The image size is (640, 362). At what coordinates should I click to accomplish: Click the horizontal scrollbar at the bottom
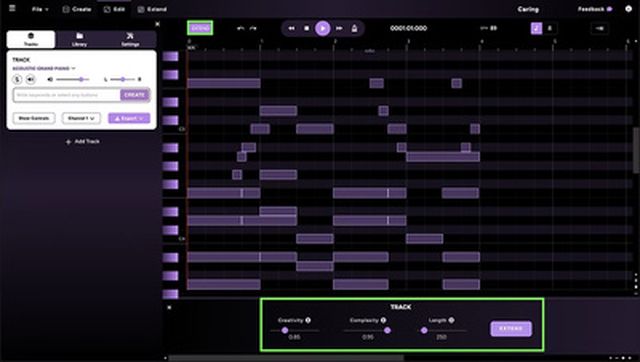coord(286,358)
